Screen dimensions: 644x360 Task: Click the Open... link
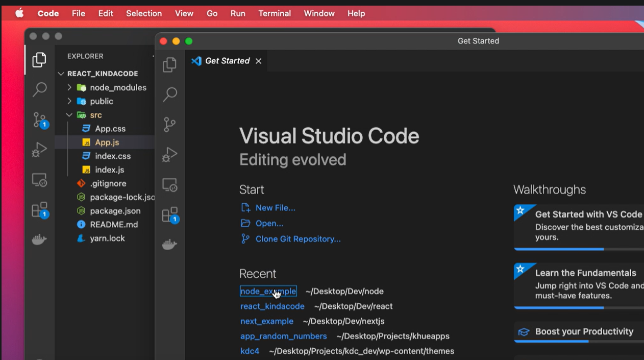tap(269, 223)
